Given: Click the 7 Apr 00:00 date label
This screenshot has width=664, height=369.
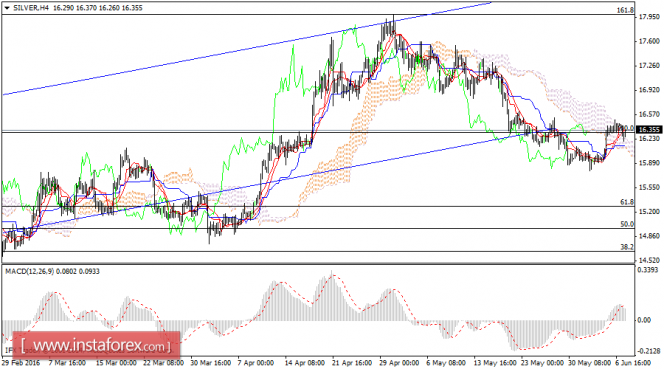Looking at the screenshot, I should coord(256,363).
